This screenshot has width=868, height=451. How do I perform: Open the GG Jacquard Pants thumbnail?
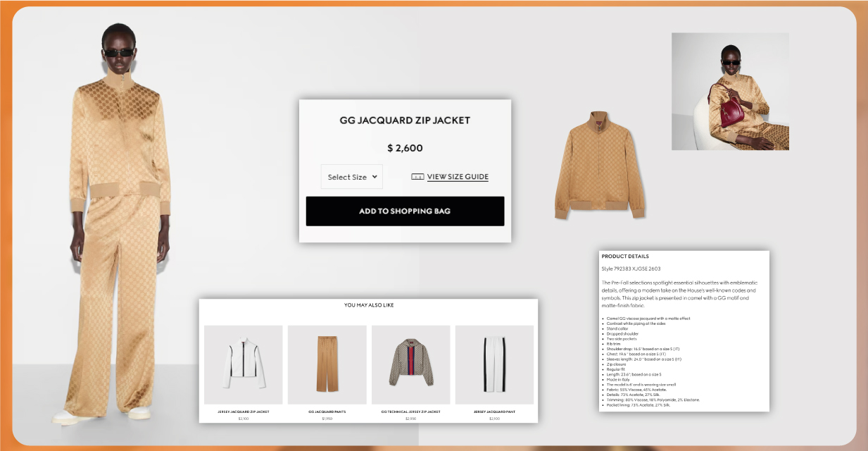327,365
